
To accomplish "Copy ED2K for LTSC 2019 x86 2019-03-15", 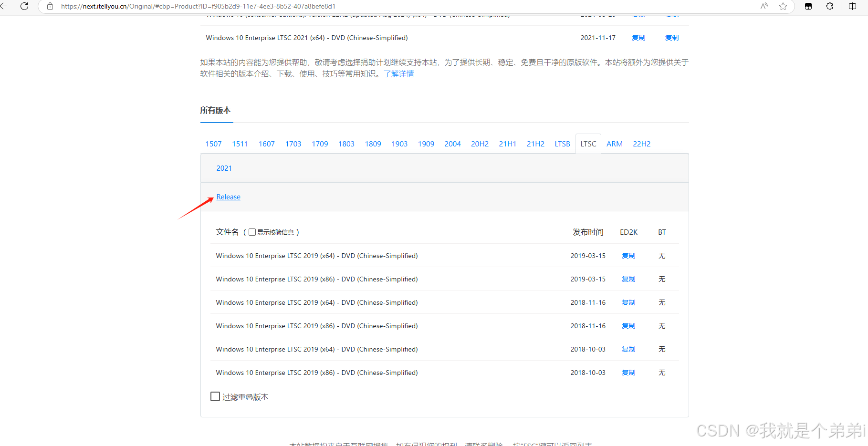I will coord(628,279).
